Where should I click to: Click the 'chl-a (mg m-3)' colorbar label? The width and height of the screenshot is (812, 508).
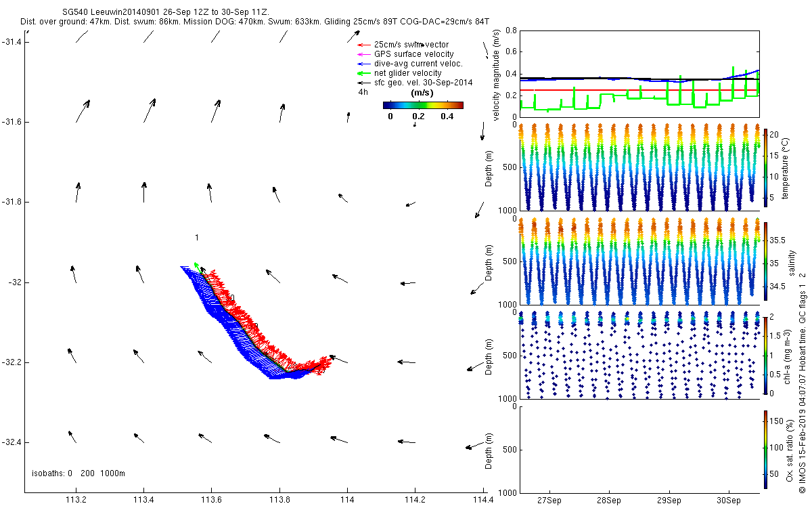[787, 355]
